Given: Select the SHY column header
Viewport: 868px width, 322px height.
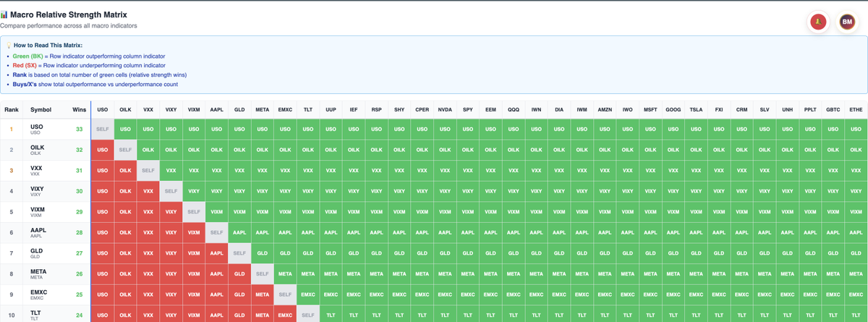Looking at the screenshot, I should [x=399, y=110].
